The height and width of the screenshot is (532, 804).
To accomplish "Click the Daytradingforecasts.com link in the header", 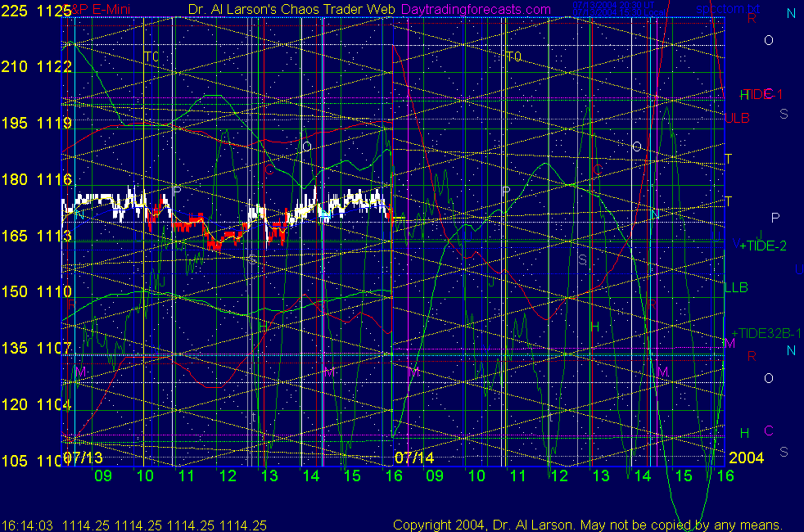I will click(x=476, y=9).
